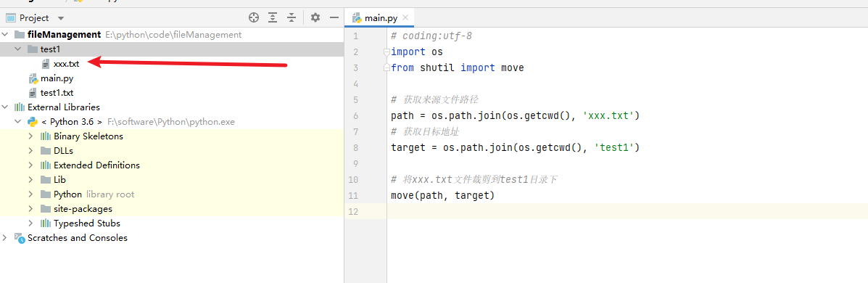Screen dimensions: 868x283
Task: Close the main.py editor tab
Action: click(405, 17)
